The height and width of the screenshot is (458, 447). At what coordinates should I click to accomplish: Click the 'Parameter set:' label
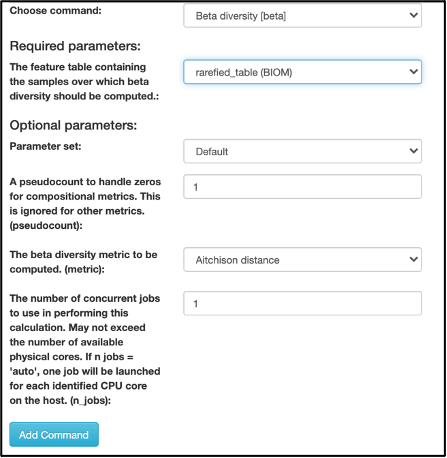(x=45, y=146)
